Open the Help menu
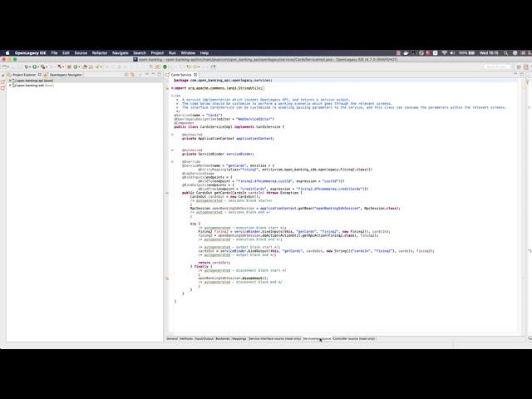The width and height of the screenshot is (532, 399). pos(204,53)
